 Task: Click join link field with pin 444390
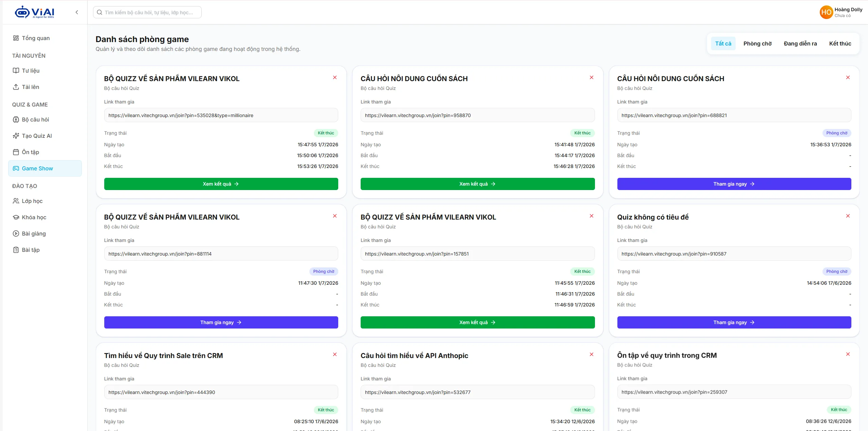(x=221, y=392)
